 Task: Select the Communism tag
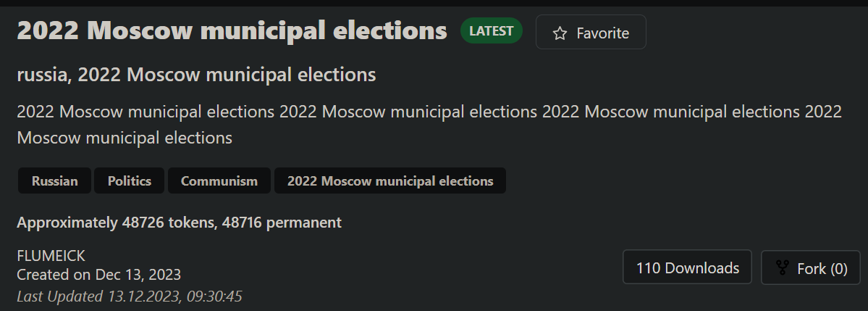(219, 181)
